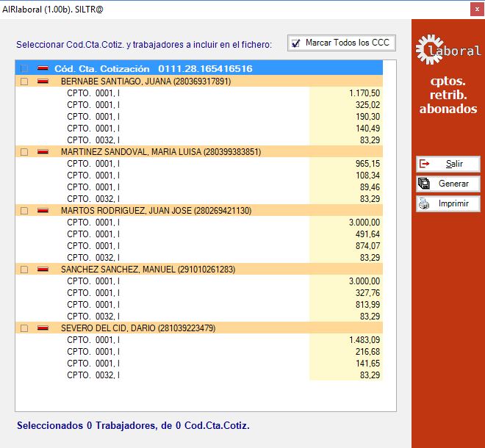Toggle the Marcar Todos los CCC checkbox
Image resolution: width=485 pixels, height=448 pixels.
[295, 43]
